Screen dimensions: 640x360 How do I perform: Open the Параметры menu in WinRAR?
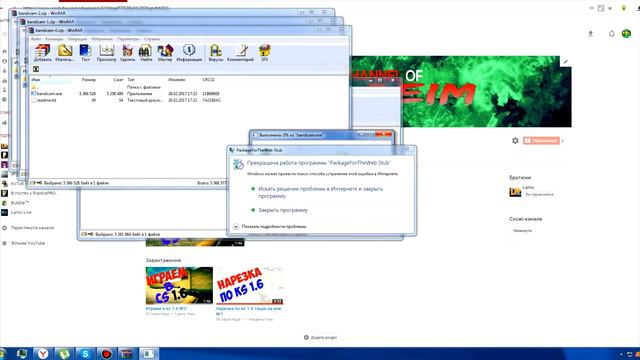pyautogui.click(x=128, y=39)
